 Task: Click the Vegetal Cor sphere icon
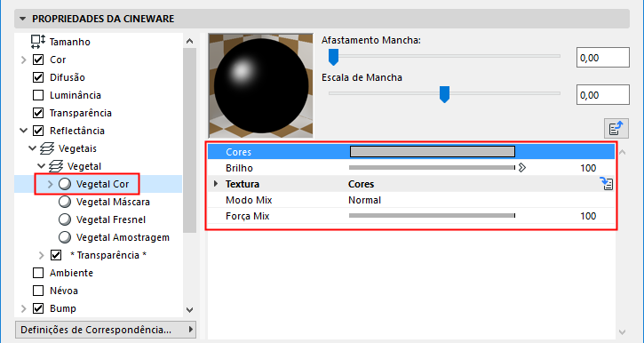tap(65, 184)
